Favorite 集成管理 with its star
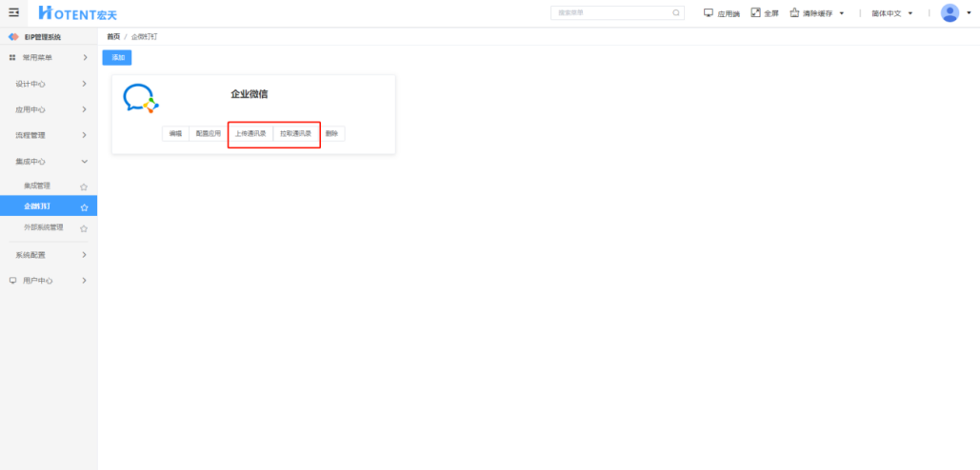Image resolution: width=980 pixels, height=470 pixels. pos(84,186)
